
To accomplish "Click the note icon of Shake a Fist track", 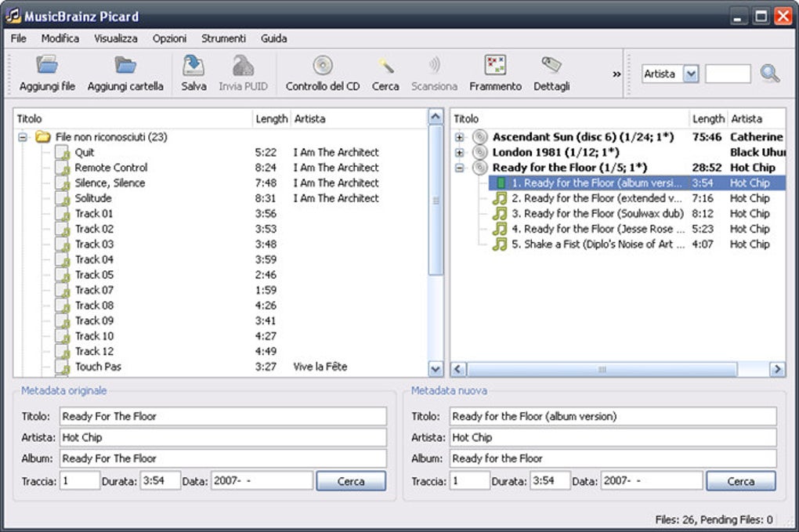I will click(500, 244).
